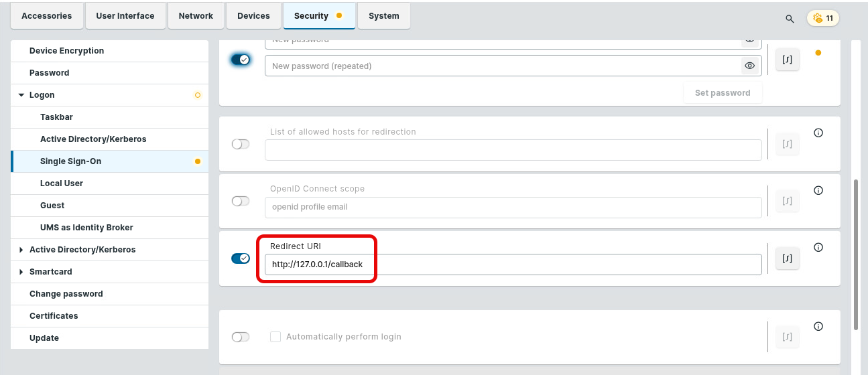Screen dimensions: 868x375
Task: Click the template button beside the password fields
Action: tap(788, 60)
